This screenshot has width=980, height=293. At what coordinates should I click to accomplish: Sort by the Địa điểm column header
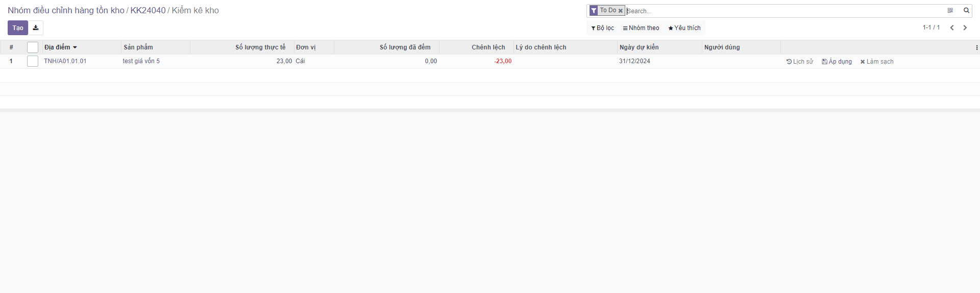[x=57, y=47]
